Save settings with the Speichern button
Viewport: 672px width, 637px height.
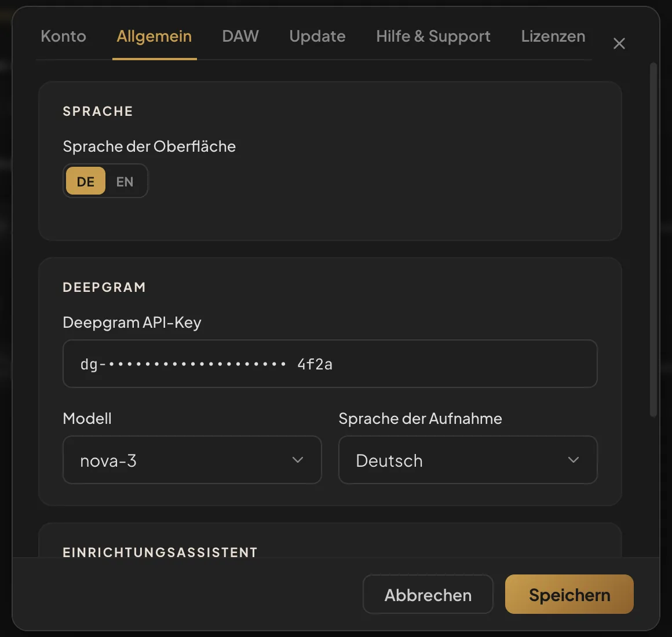[569, 595]
